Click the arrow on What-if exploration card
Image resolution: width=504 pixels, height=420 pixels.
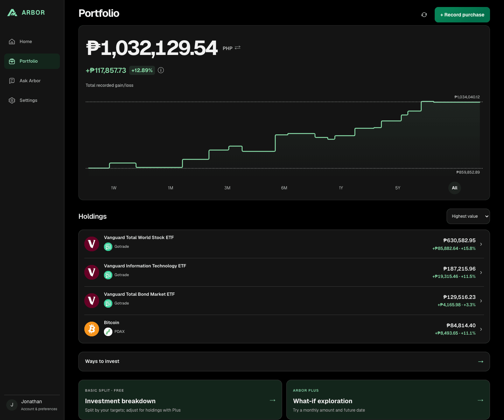[481, 400]
